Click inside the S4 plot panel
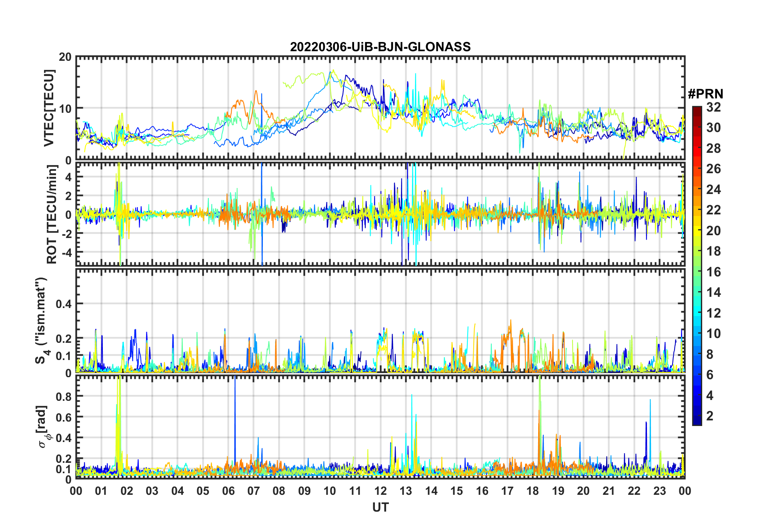This screenshot has height=532, width=761. click(x=380, y=320)
